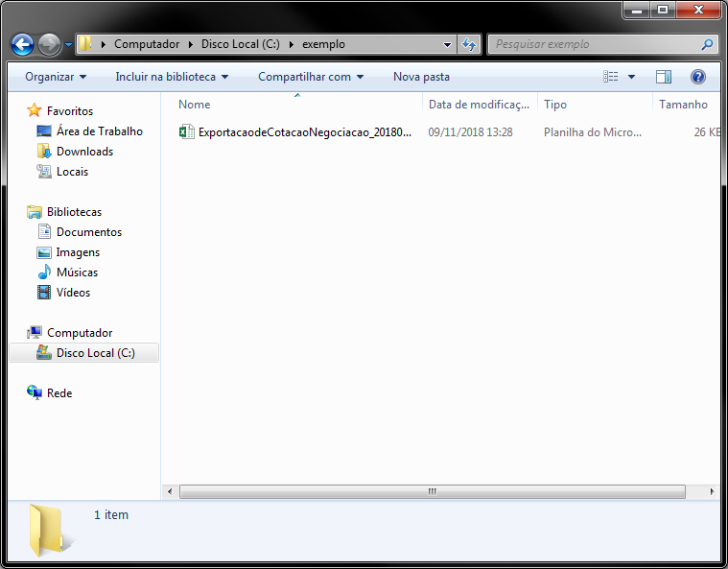The image size is (728, 569).
Task: Open Downloads in the sidebar
Action: coord(85,152)
